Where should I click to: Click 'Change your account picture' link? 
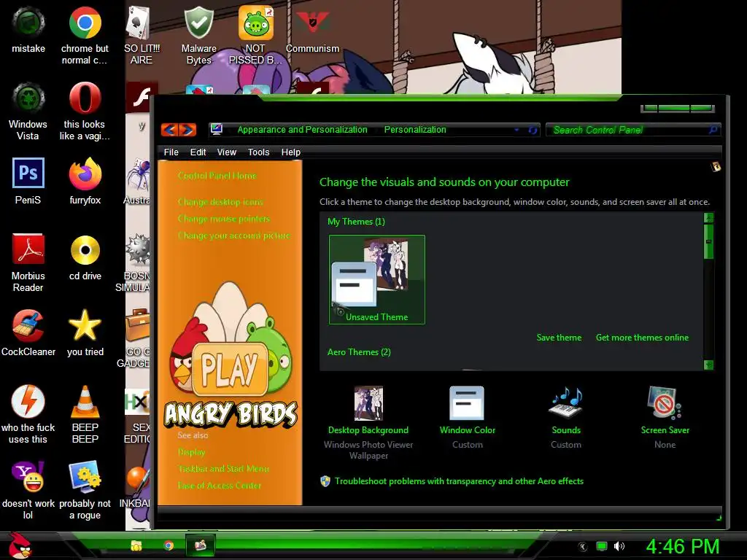point(234,236)
